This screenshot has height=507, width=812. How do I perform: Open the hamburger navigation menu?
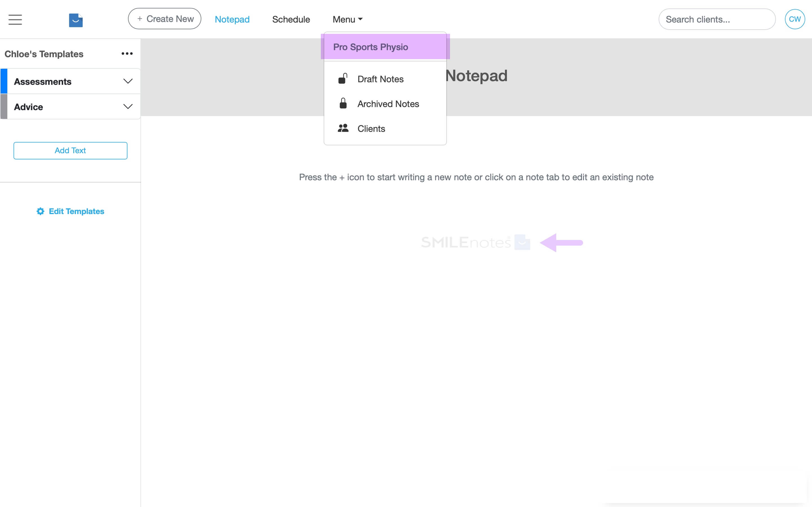[15, 19]
